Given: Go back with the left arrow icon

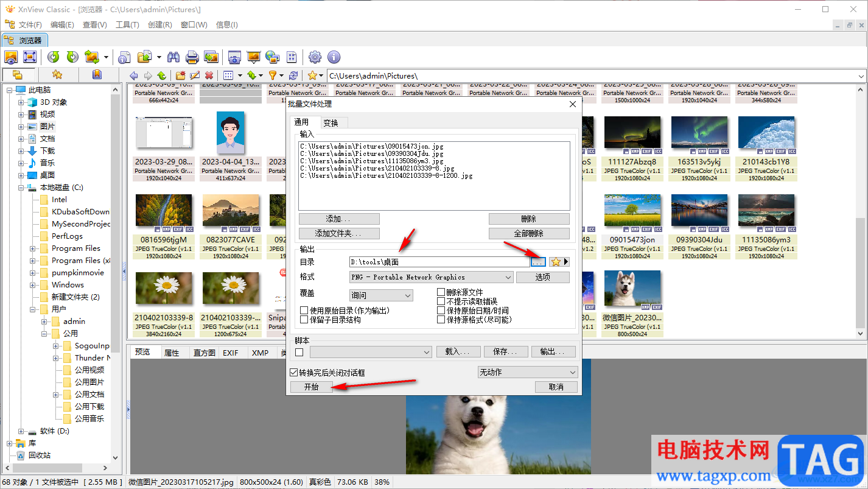Looking at the screenshot, I should [x=134, y=76].
